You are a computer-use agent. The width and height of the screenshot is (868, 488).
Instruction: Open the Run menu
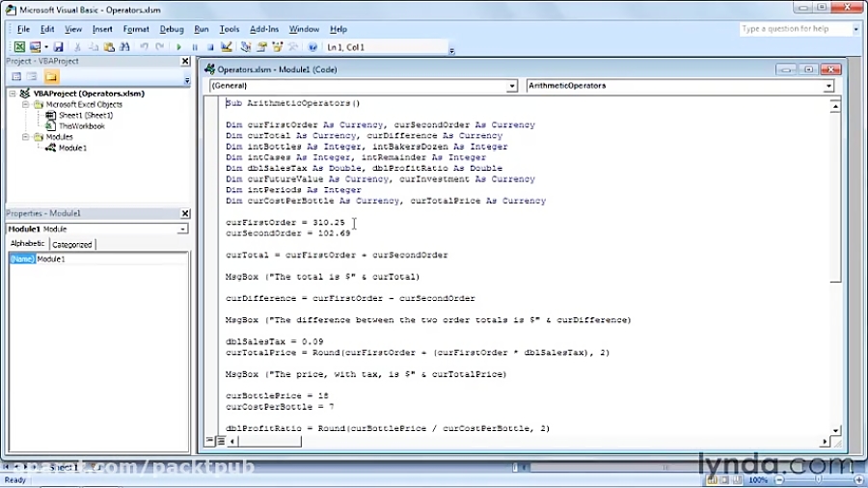pyautogui.click(x=202, y=29)
